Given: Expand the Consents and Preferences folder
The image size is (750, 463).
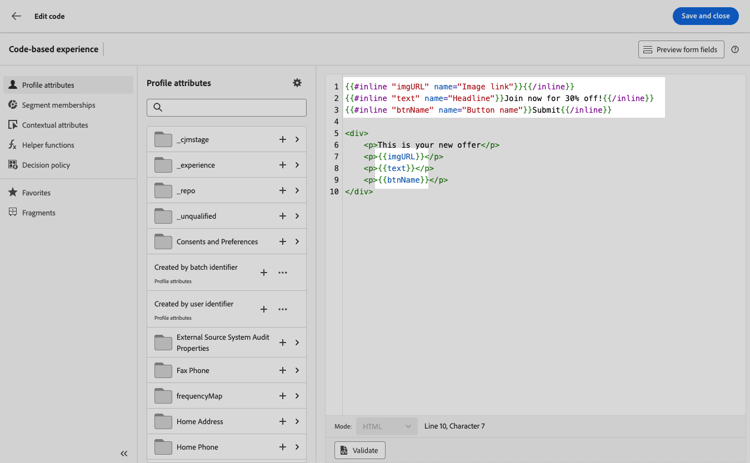Looking at the screenshot, I should [297, 242].
